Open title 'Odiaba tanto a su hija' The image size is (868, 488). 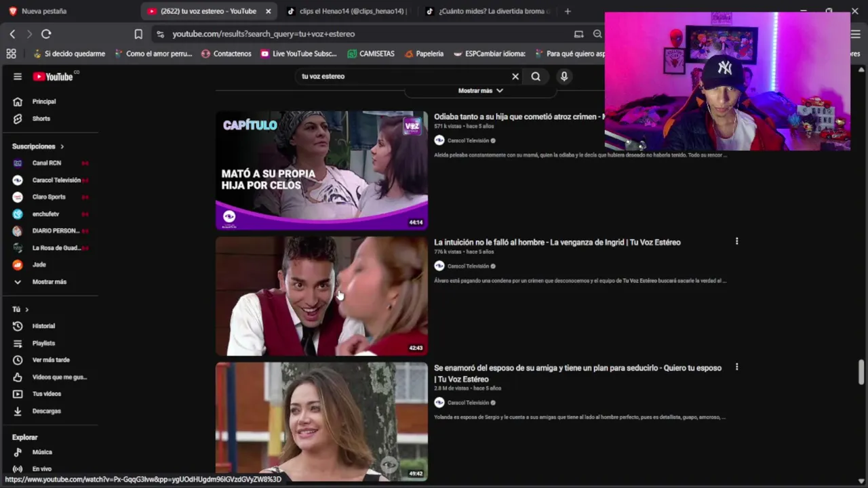[519, 117]
